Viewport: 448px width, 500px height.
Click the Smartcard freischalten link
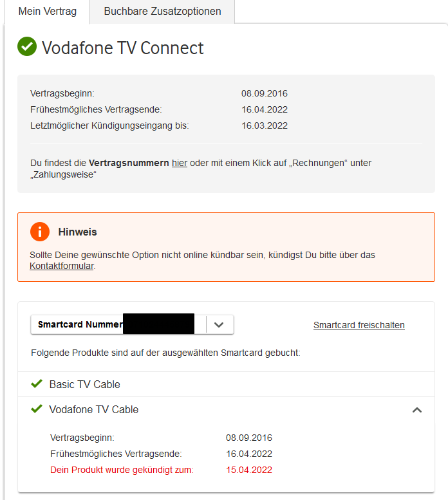[359, 325]
